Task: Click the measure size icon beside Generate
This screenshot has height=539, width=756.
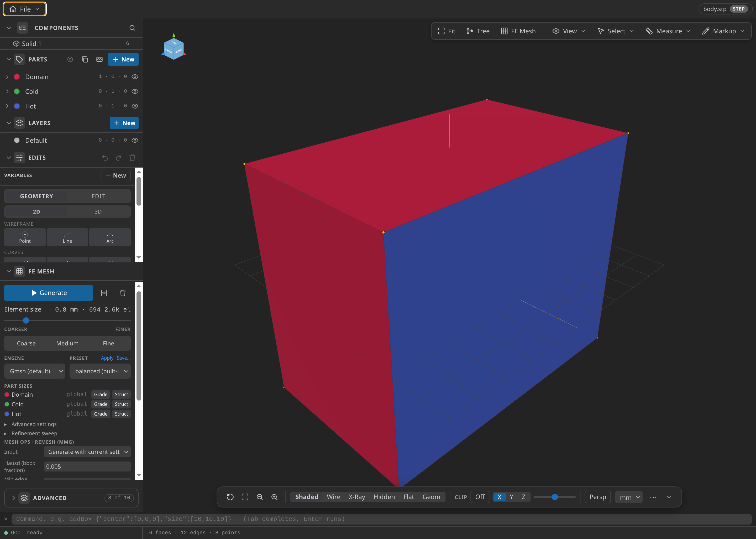Action: coord(104,293)
